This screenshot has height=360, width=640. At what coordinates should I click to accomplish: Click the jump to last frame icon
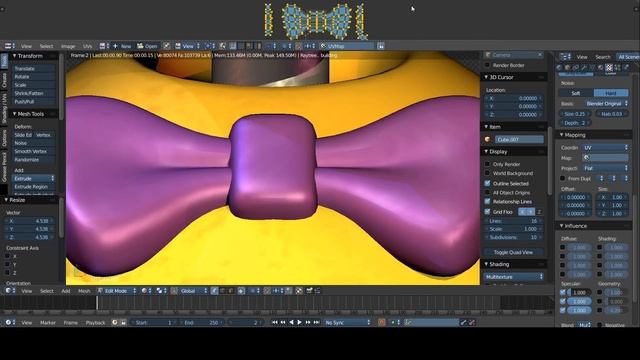[x=316, y=322]
